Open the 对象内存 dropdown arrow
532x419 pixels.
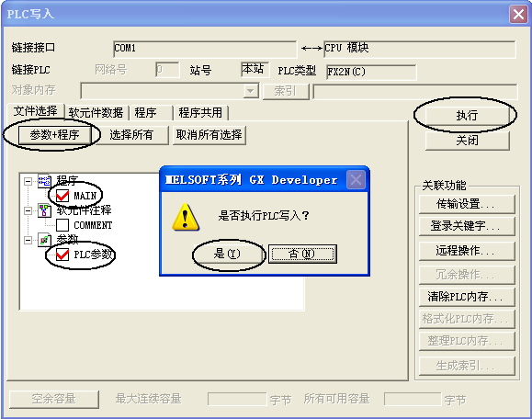pos(251,91)
